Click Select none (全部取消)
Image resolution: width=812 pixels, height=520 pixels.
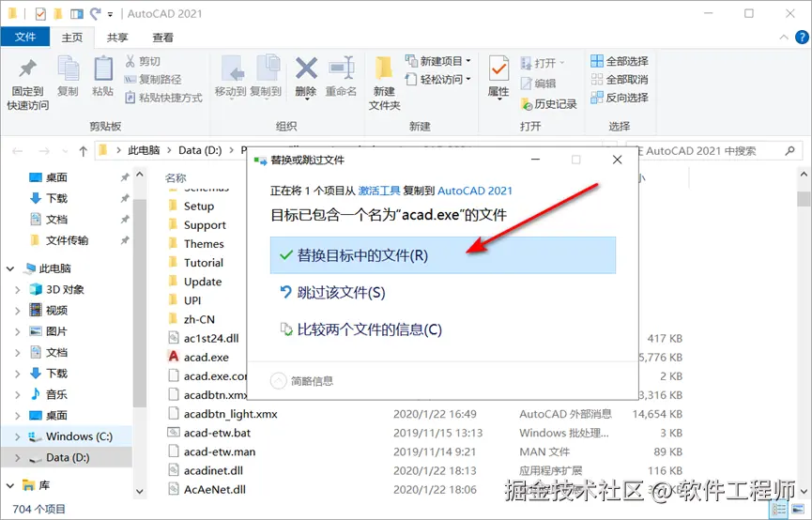coord(620,79)
